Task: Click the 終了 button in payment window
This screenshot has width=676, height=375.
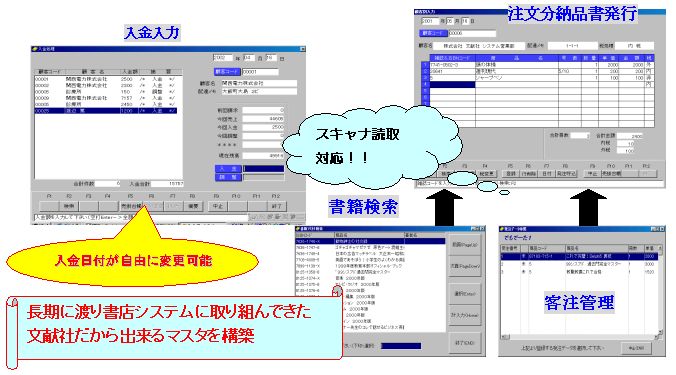Action: point(276,206)
